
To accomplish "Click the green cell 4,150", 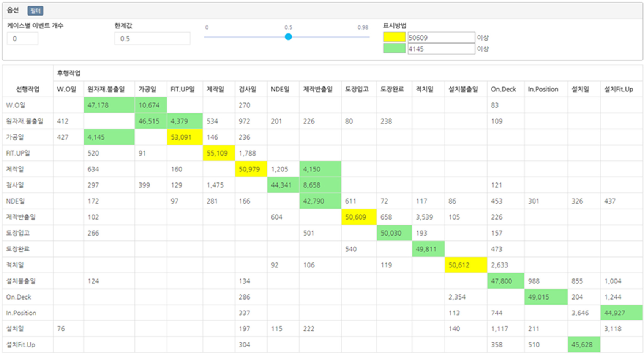I will [x=320, y=169].
